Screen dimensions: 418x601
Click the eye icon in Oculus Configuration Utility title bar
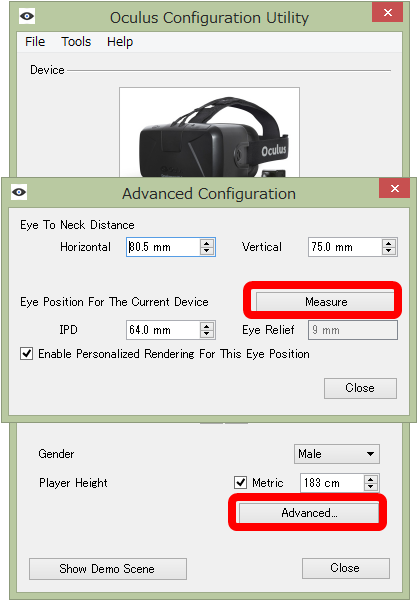[27, 16]
